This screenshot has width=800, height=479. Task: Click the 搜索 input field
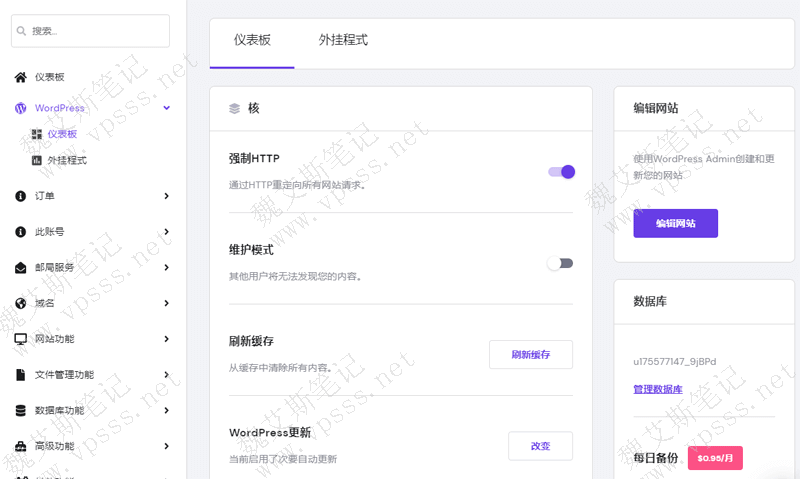[90, 31]
